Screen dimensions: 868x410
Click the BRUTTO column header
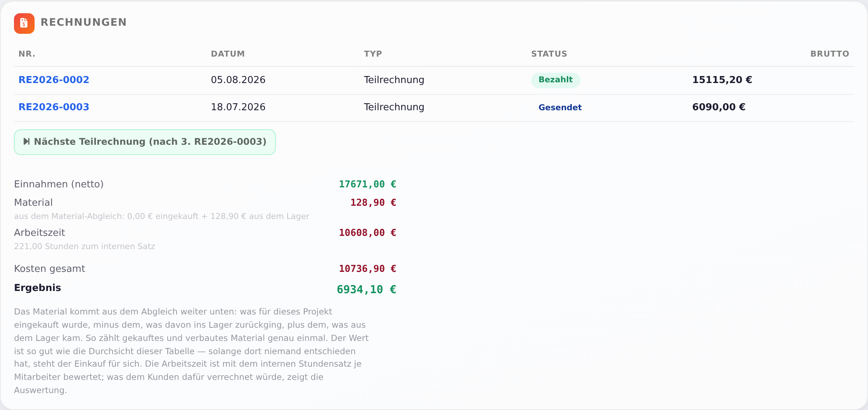click(830, 54)
